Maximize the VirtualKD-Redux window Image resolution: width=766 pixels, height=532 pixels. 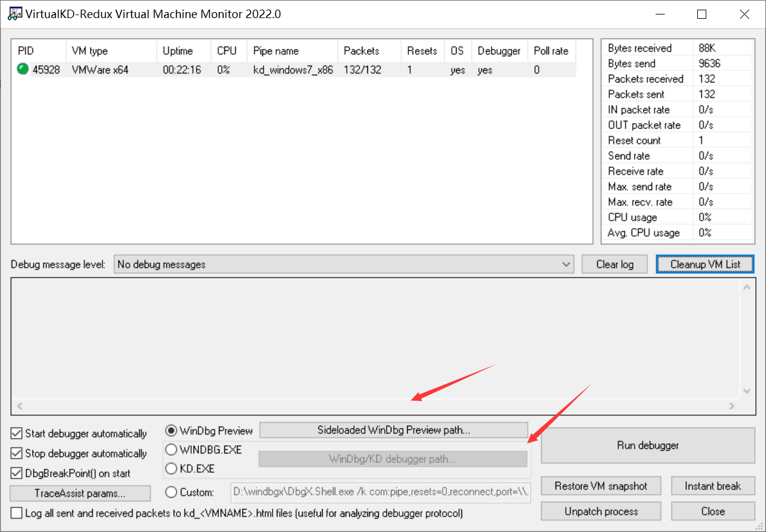pyautogui.click(x=701, y=14)
